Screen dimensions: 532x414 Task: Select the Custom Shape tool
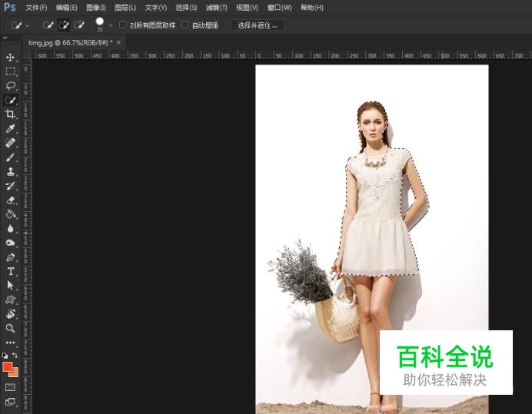pyautogui.click(x=10, y=300)
